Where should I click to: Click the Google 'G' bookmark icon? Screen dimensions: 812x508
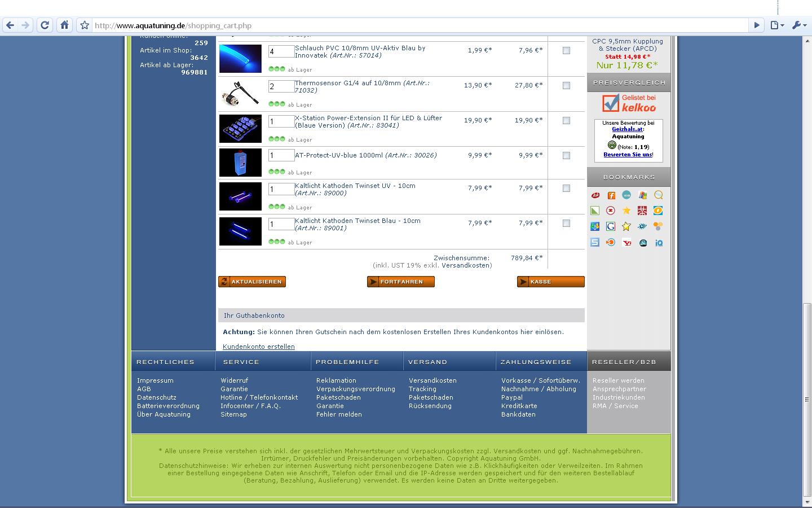pos(611,226)
